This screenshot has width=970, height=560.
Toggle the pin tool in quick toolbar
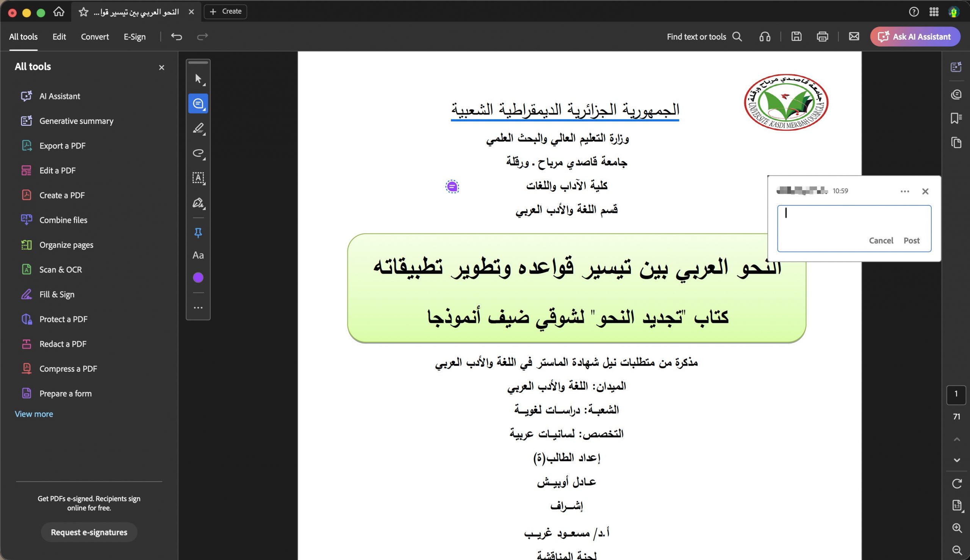pos(198,233)
